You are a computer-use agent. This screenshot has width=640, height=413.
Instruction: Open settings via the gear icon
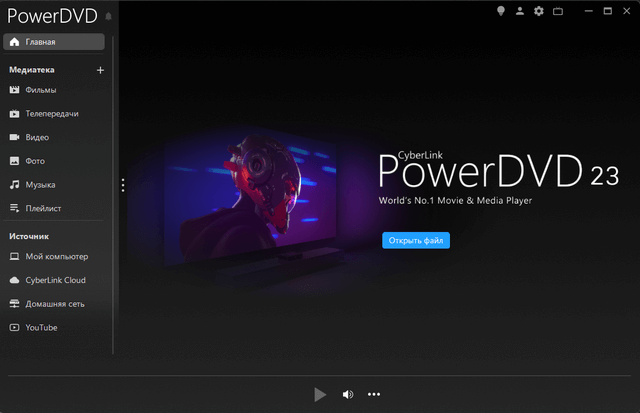pyautogui.click(x=538, y=11)
